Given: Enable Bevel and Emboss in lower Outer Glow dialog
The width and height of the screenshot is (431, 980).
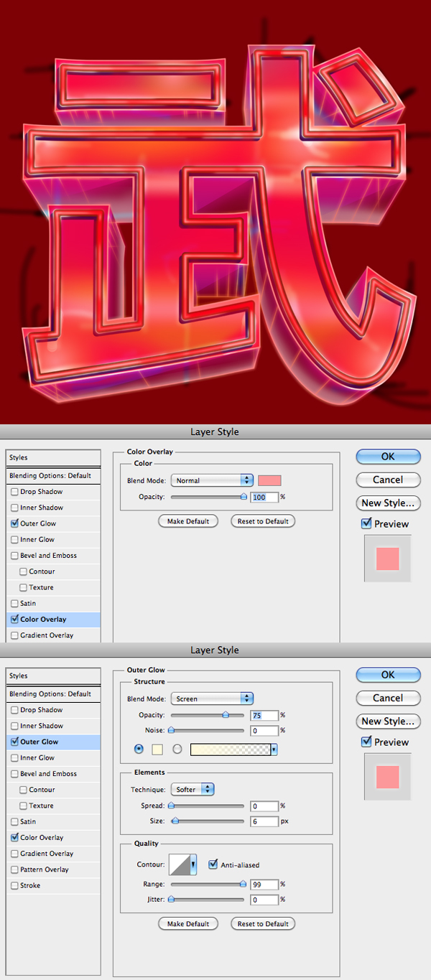Looking at the screenshot, I should [14, 774].
